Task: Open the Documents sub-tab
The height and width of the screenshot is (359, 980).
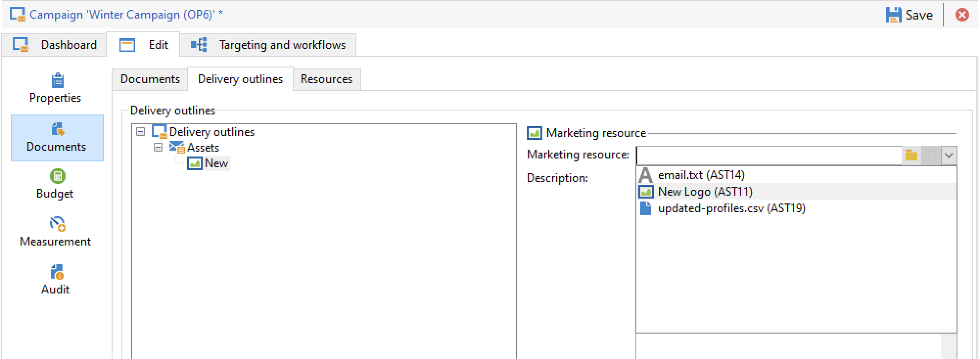Action: [x=150, y=79]
